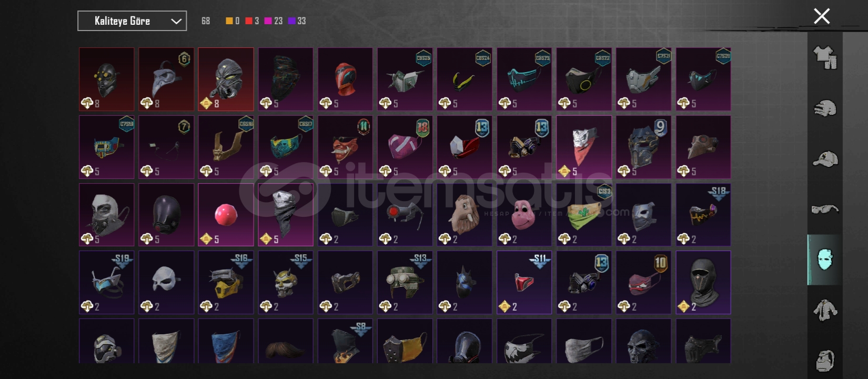Select the black ninja hood mask
This screenshot has width=868, height=379.
point(703,282)
